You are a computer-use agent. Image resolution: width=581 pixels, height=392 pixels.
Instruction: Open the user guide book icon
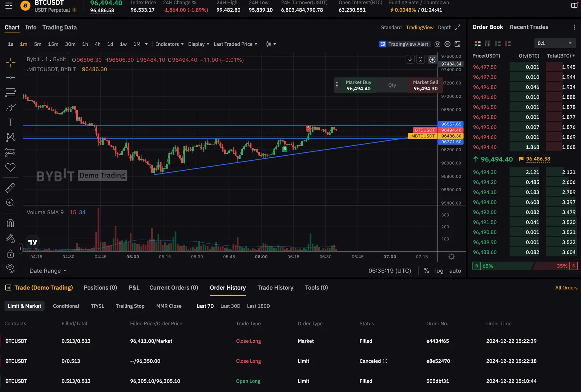pos(574,5)
